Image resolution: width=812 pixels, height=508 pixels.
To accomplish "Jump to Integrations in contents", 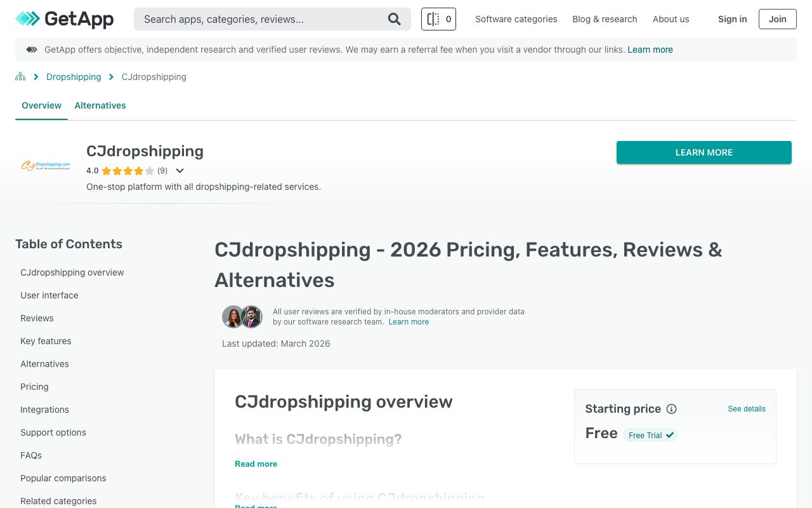I will click(x=44, y=410).
